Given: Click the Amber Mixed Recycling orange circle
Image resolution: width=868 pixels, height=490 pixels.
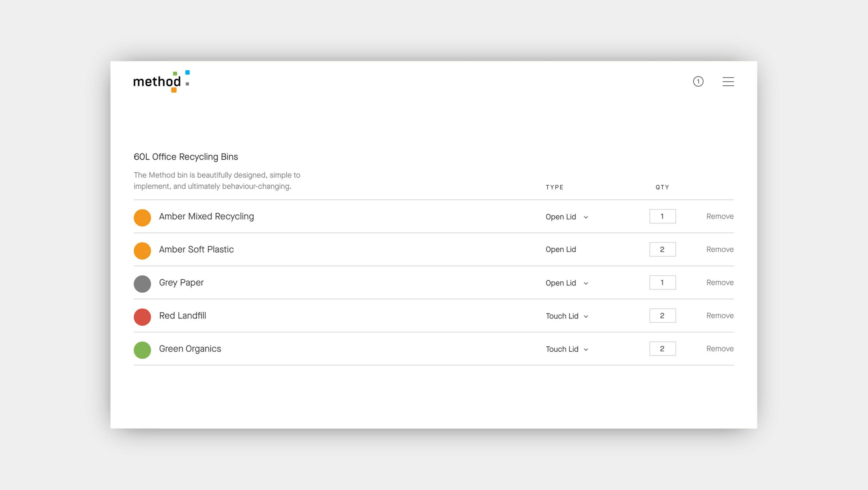Looking at the screenshot, I should (x=142, y=217).
